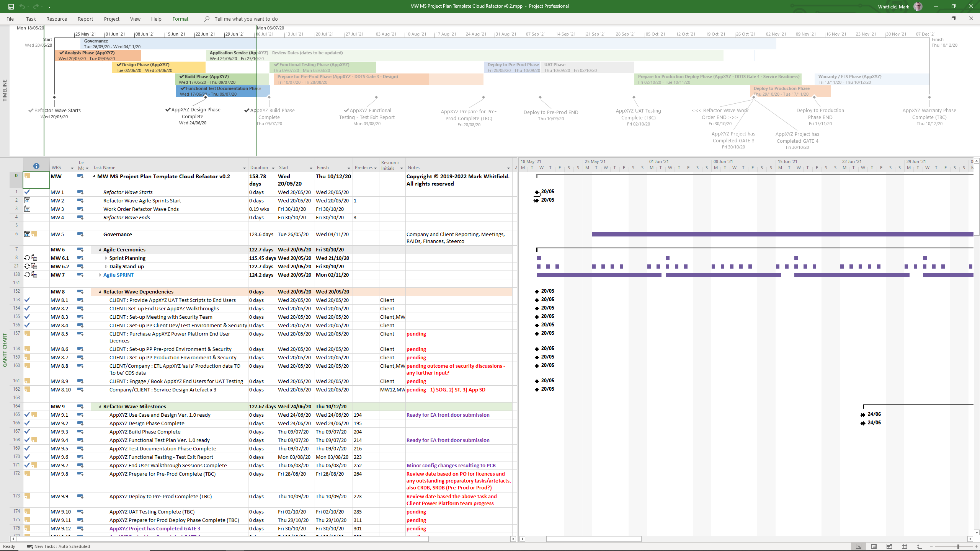Click the Gantt chart horizontal scrollbar thumb
The image size is (980, 551).
click(593, 539)
